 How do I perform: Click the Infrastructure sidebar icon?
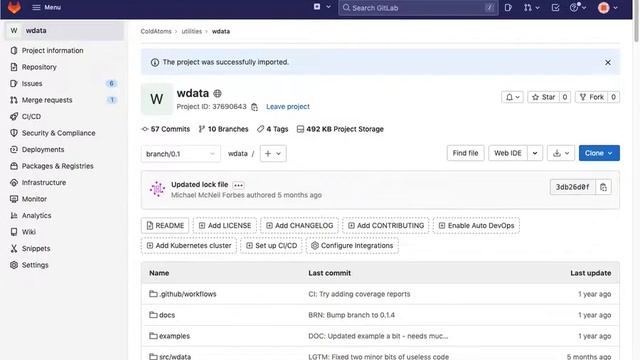pos(14,182)
